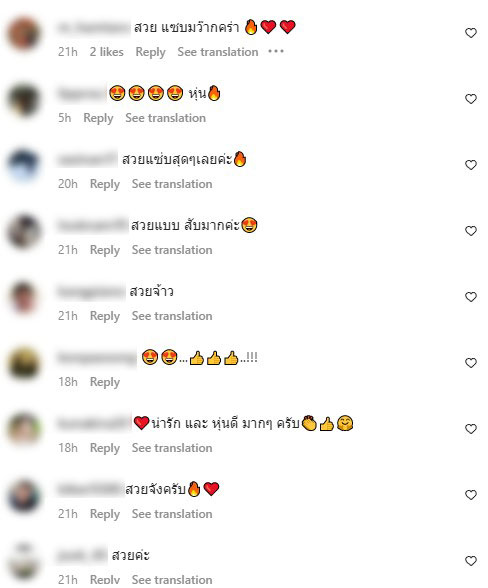Like the heart-eyes comment posted 21h ago
The width and height of the screenshot is (488, 588).
tap(470, 231)
